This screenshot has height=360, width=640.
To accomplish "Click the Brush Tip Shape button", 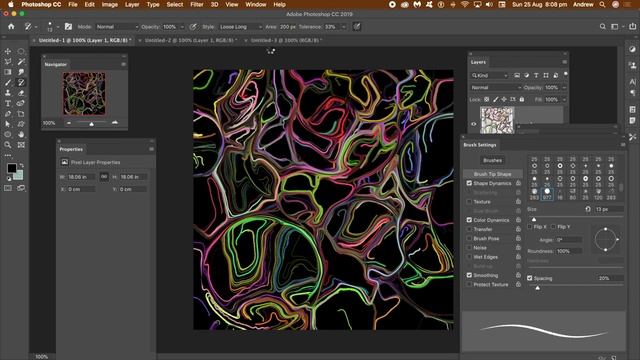I will pos(492,174).
